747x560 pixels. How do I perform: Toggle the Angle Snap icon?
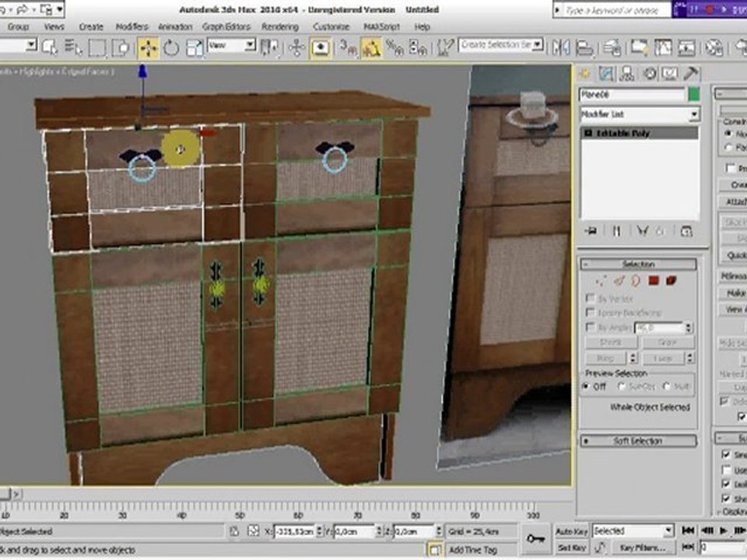(371, 48)
